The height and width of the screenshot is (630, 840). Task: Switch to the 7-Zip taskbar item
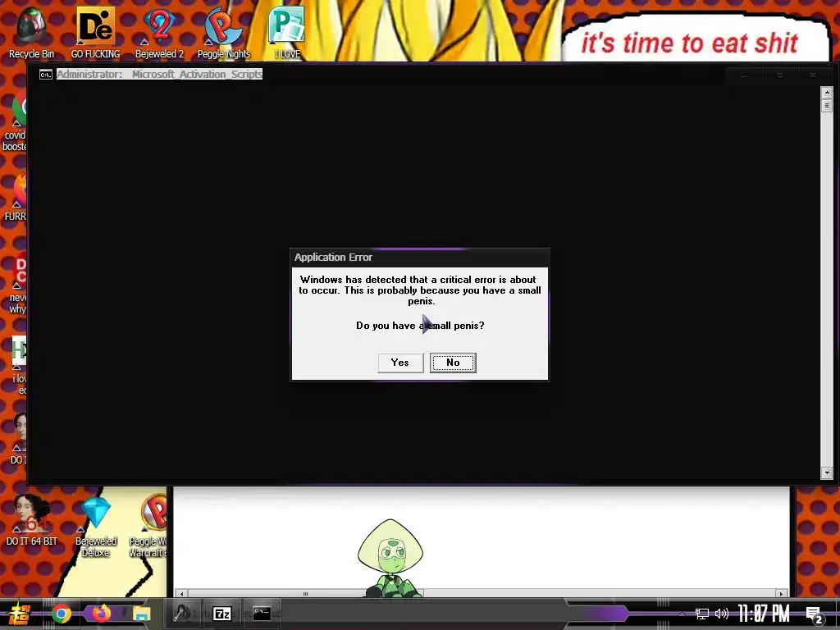(221, 614)
